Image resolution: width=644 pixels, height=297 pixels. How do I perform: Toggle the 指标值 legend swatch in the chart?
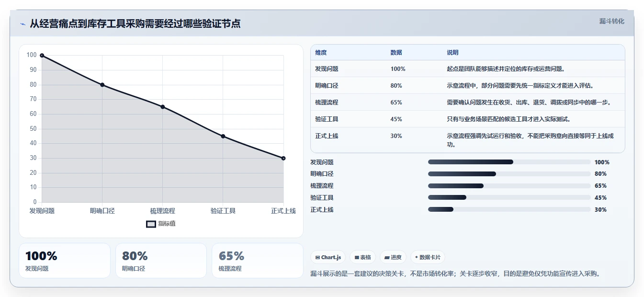pos(151,224)
